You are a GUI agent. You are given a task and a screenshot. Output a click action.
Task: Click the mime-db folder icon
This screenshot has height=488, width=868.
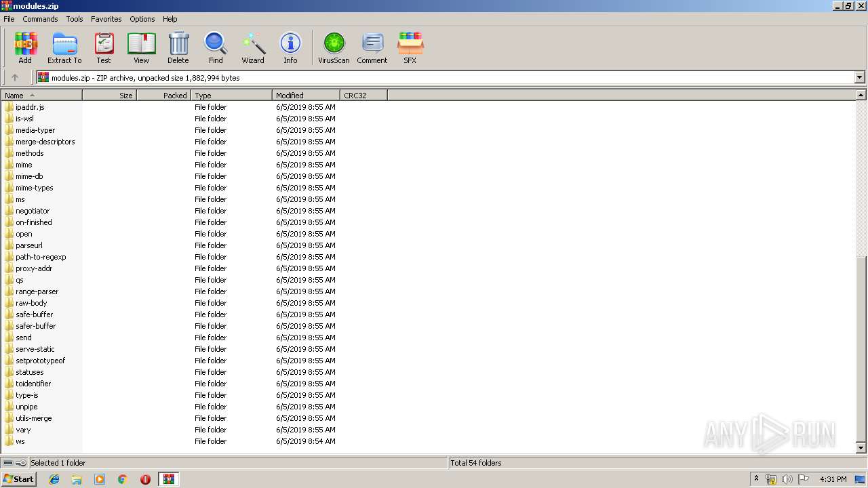tap(9, 176)
